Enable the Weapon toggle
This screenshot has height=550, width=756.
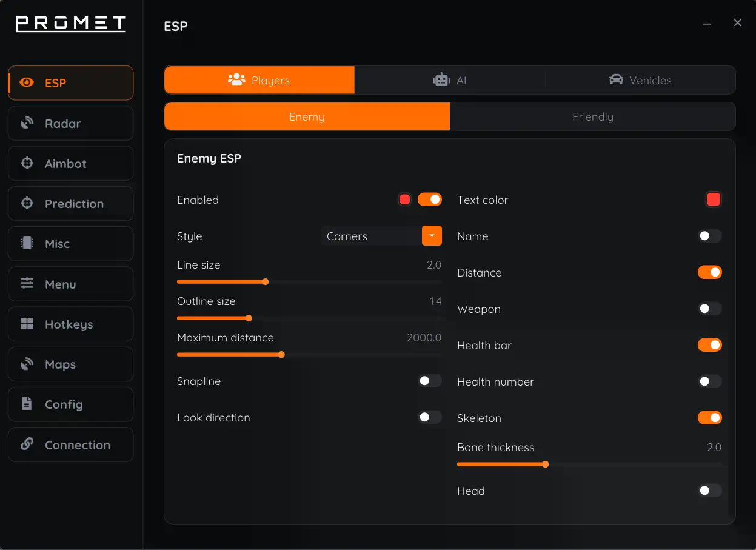click(710, 309)
